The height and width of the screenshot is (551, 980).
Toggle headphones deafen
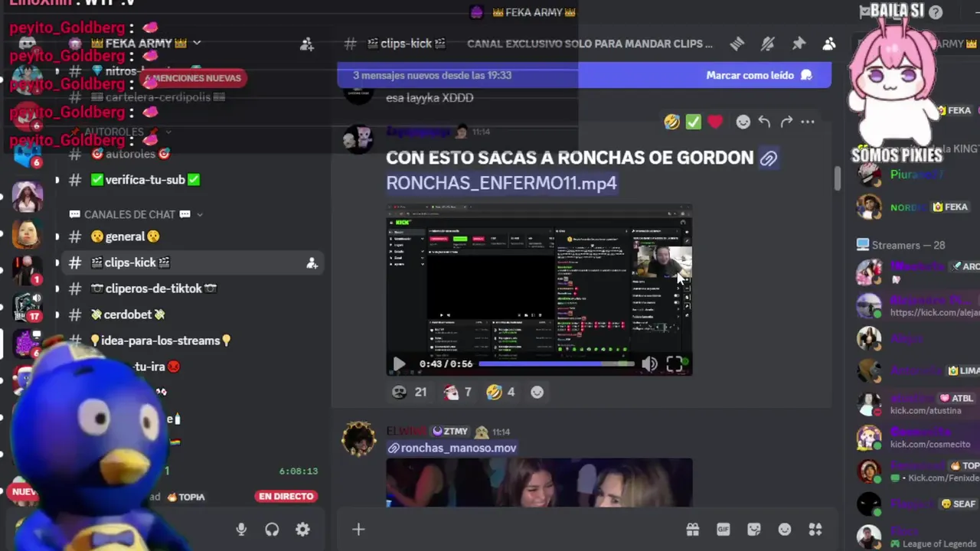(x=272, y=529)
